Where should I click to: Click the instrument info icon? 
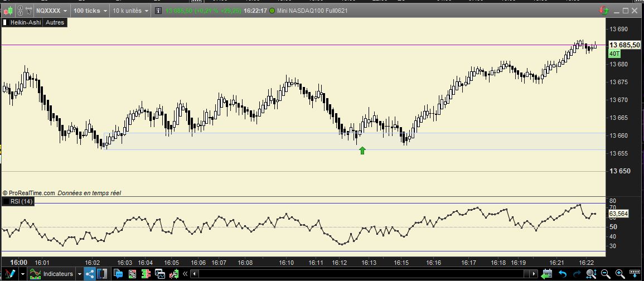click(158, 11)
